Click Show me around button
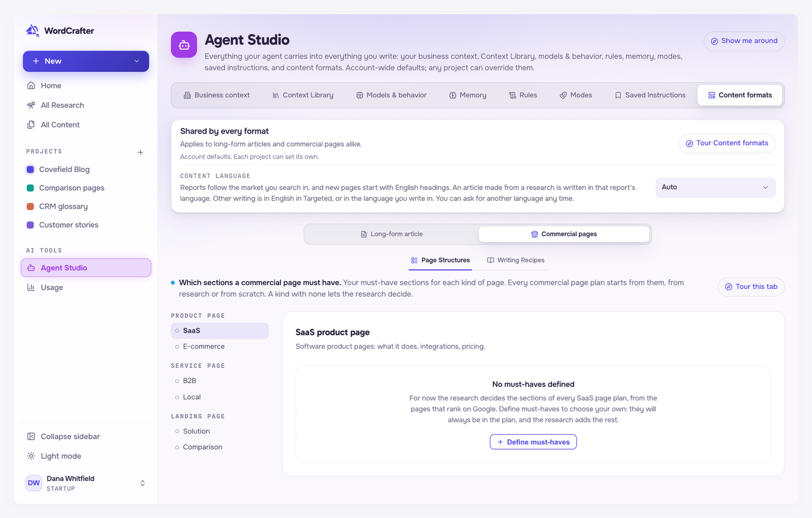The width and height of the screenshot is (812, 518). click(744, 41)
